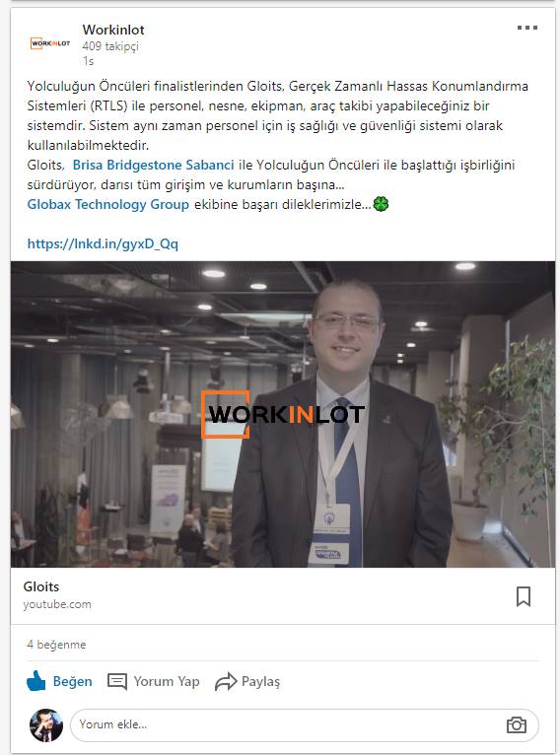Click your profile photo beside comment box
This screenshot has width=560, height=755.
(x=46, y=725)
